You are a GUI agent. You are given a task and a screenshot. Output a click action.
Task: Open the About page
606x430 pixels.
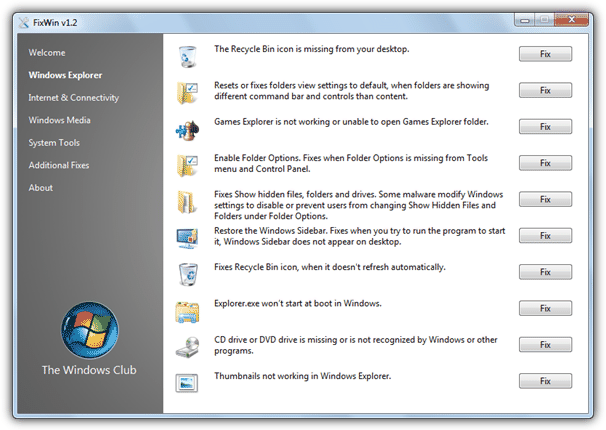click(41, 188)
